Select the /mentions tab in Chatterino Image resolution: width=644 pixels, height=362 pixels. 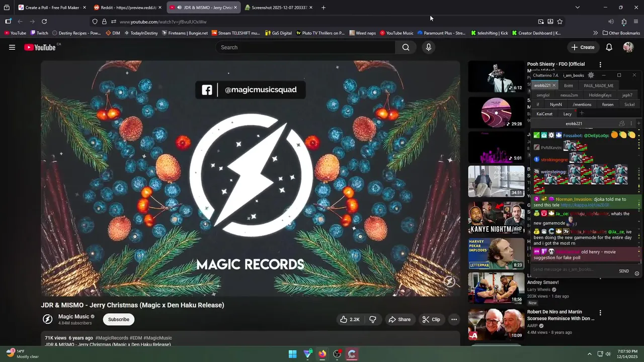tap(582, 105)
